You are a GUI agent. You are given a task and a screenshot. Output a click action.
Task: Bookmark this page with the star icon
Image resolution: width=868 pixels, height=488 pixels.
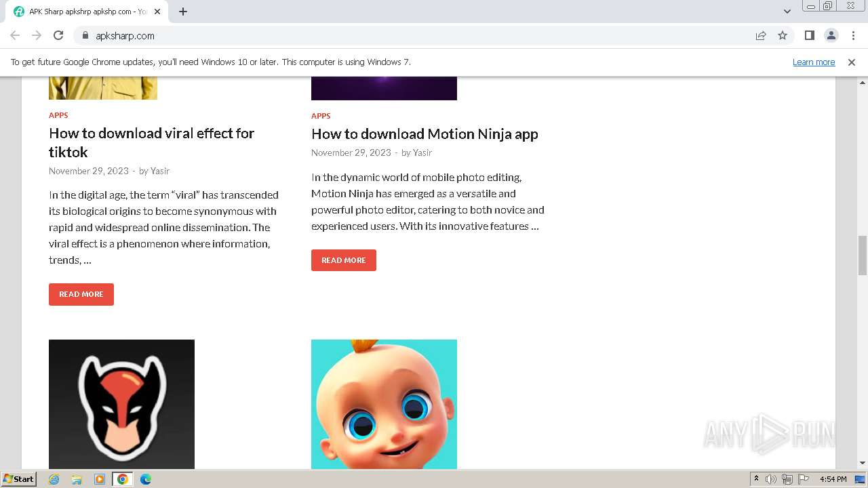783,35
